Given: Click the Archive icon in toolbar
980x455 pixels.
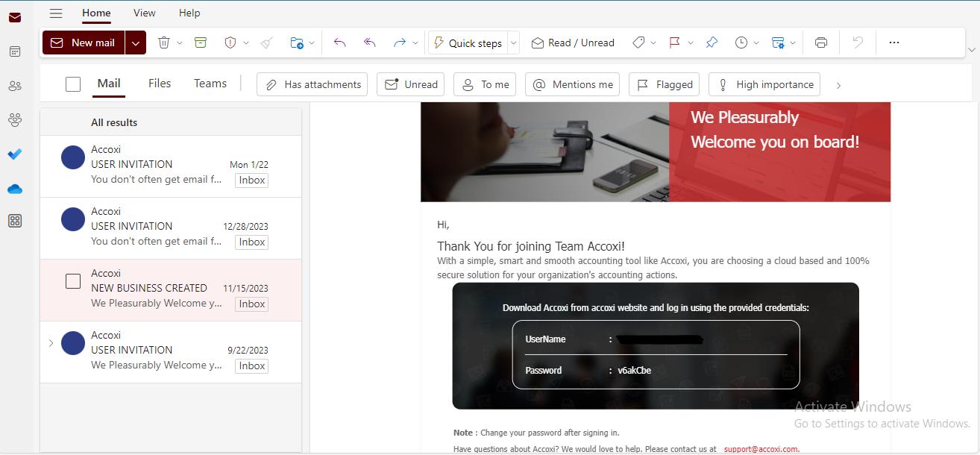Looking at the screenshot, I should (200, 43).
